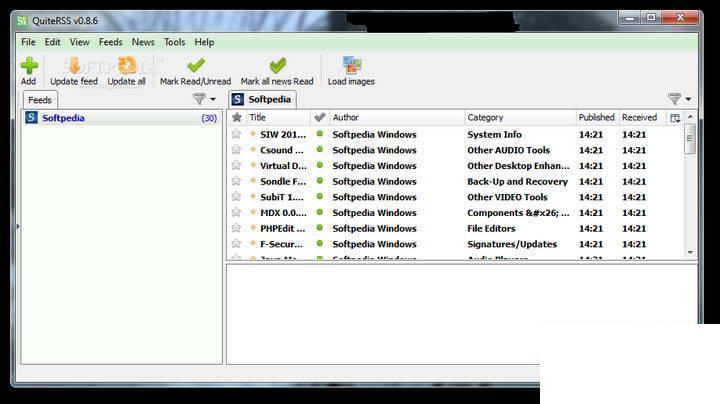This screenshot has width=720, height=404.
Task: Toggle read status dot of Sondle F... row
Action: (x=320, y=180)
